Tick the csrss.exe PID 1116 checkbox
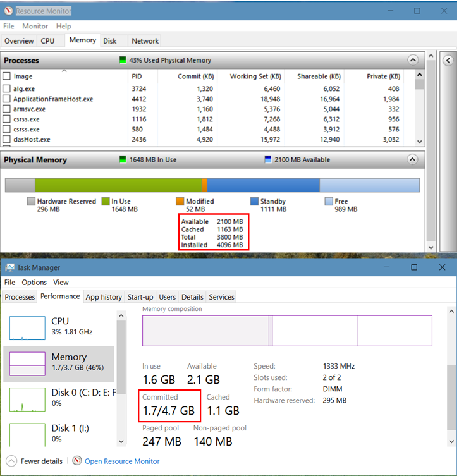Image resolution: width=459 pixels, height=476 pixels. 7,119
